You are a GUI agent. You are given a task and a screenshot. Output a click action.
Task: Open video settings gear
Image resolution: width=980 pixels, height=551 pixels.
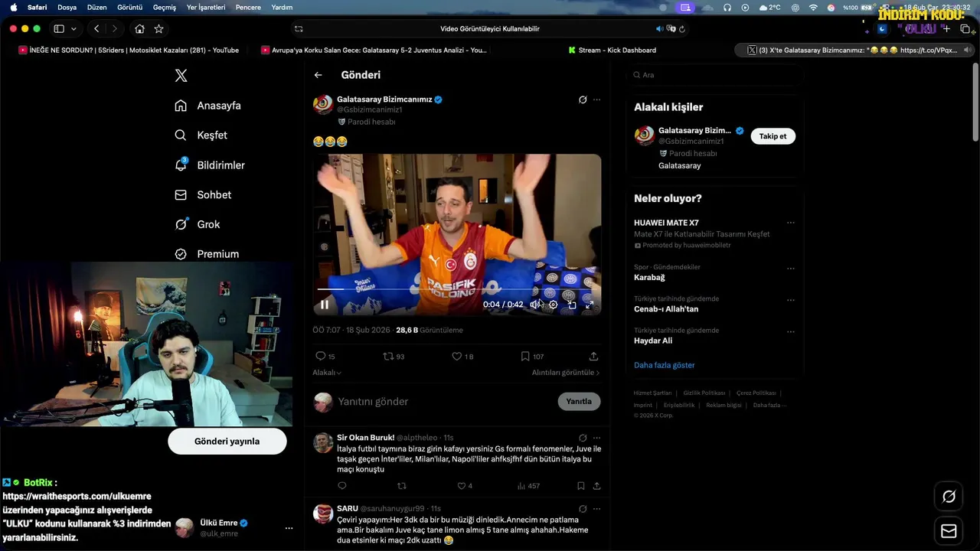554,305
